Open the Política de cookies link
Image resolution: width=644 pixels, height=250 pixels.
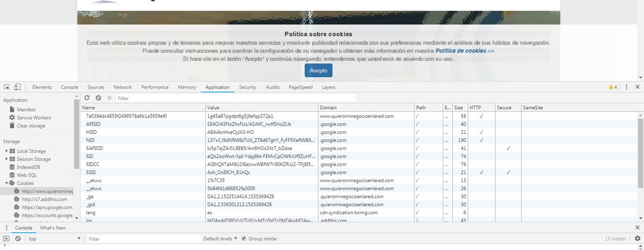(465, 51)
